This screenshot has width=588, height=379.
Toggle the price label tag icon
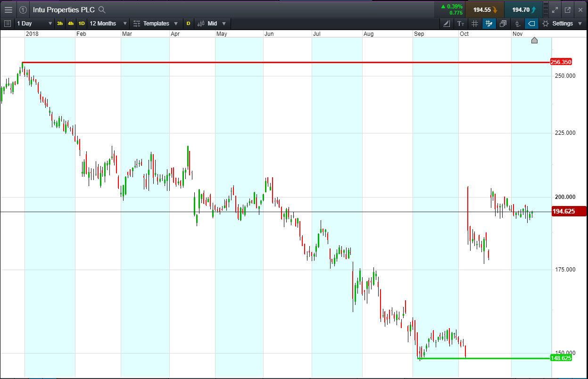pyautogui.click(x=531, y=23)
